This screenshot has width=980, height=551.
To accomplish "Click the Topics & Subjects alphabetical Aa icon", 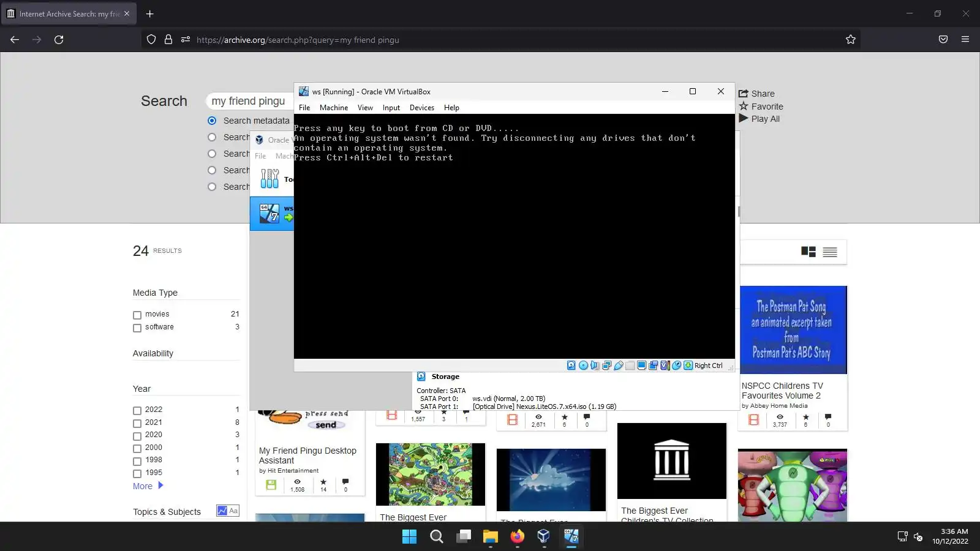I will 233,511.
